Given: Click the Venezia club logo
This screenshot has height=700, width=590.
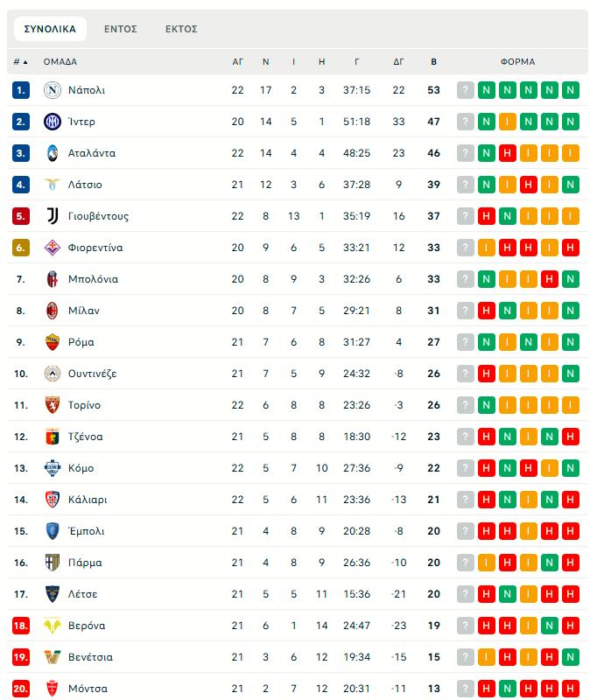Looking at the screenshot, I should click(x=52, y=657).
